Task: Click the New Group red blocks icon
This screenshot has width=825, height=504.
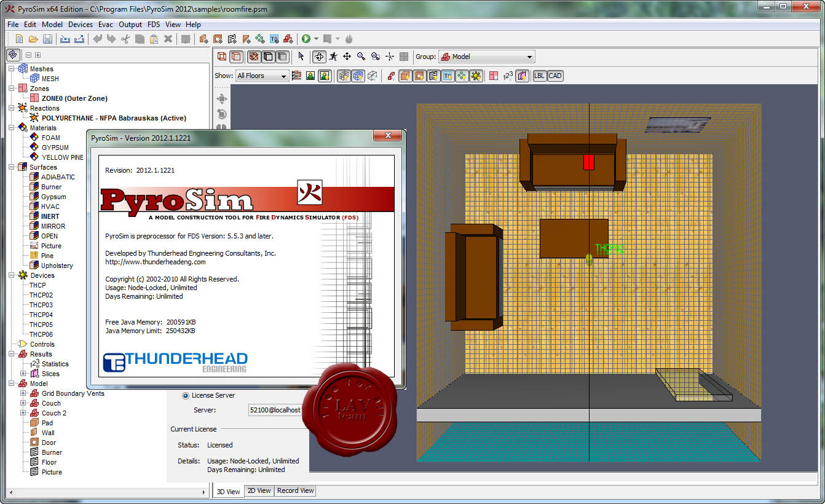Action: [288, 39]
